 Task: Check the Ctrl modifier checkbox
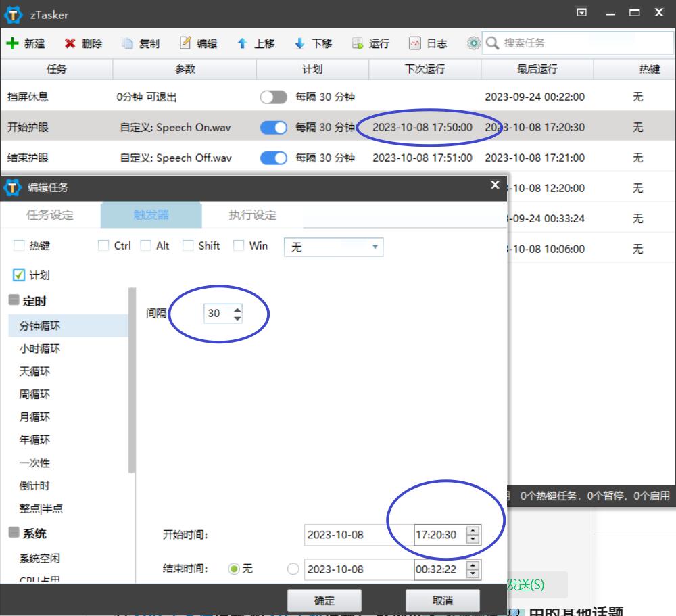click(x=103, y=246)
